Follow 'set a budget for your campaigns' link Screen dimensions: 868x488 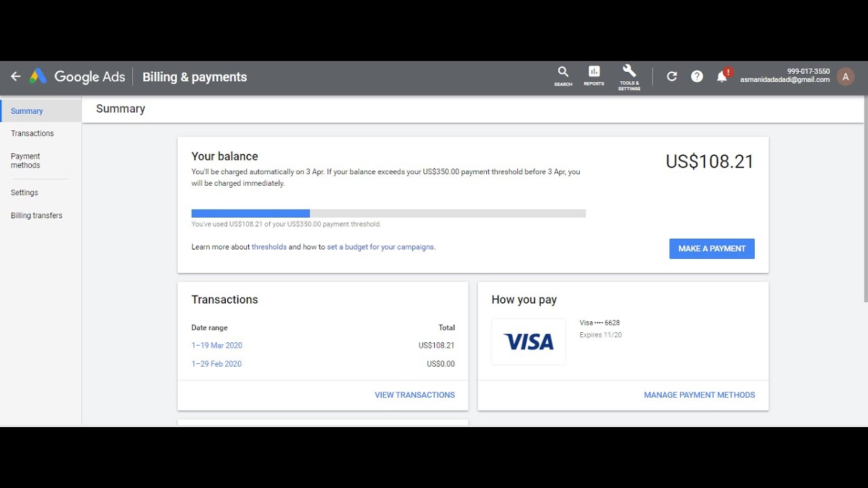[380, 247]
